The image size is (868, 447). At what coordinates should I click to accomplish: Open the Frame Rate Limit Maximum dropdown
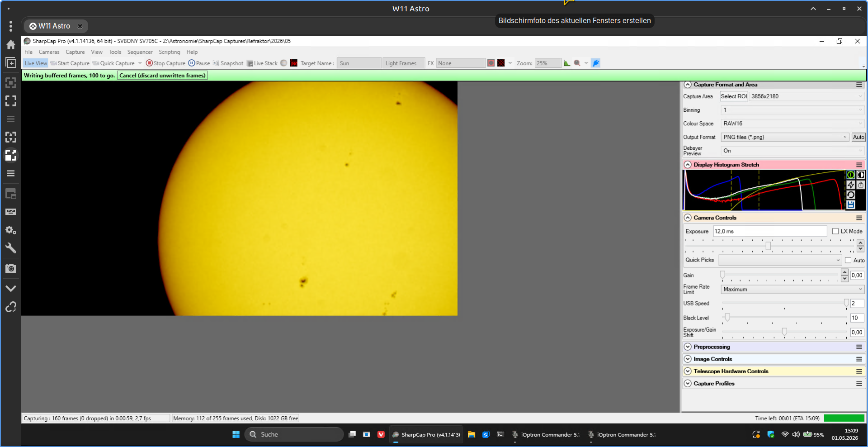[x=793, y=290]
